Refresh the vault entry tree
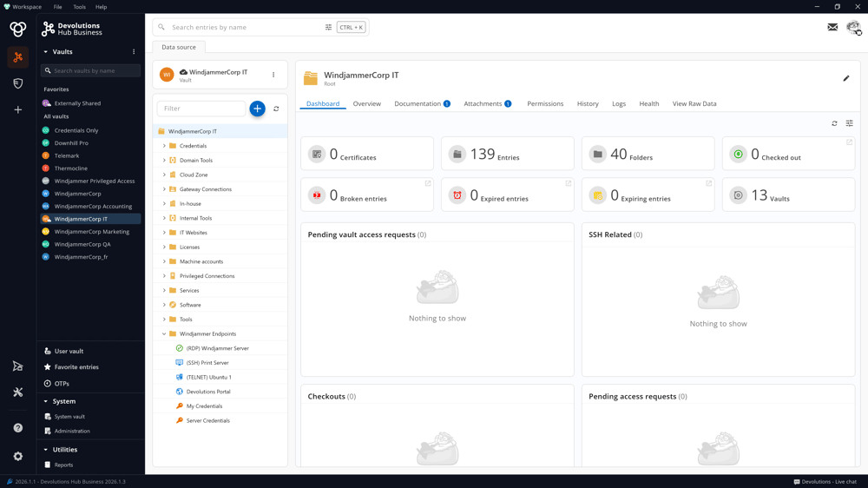This screenshot has height=488, width=868. (x=276, y=109)
